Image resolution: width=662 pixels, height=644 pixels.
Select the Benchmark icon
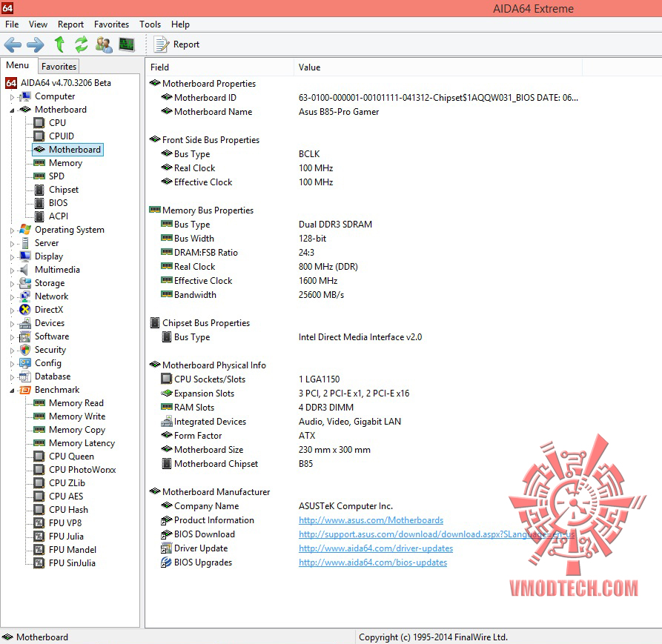pyautogui.click(x=25, y=390)
